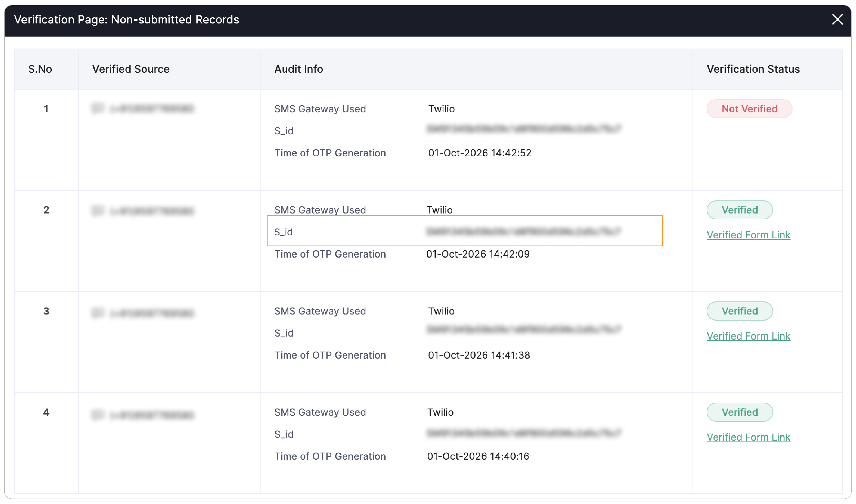Viewport: 856px width, 504px height.
Task: Select timestamp 01-Oct-2026 14:40:16
Action: (x=478, y=457)
